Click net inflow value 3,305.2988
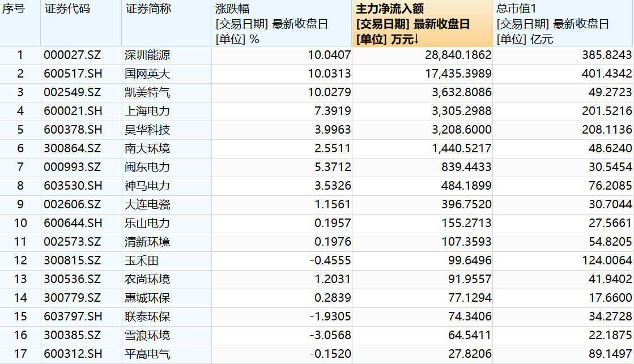Viewport: 634px width, 364px height. coord(461,111)
